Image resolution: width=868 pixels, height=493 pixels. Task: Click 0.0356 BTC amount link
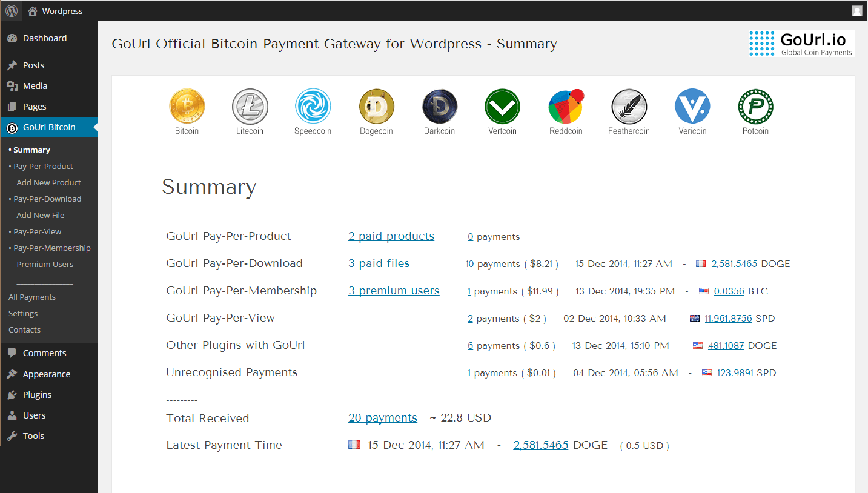[x=729, y=291]
